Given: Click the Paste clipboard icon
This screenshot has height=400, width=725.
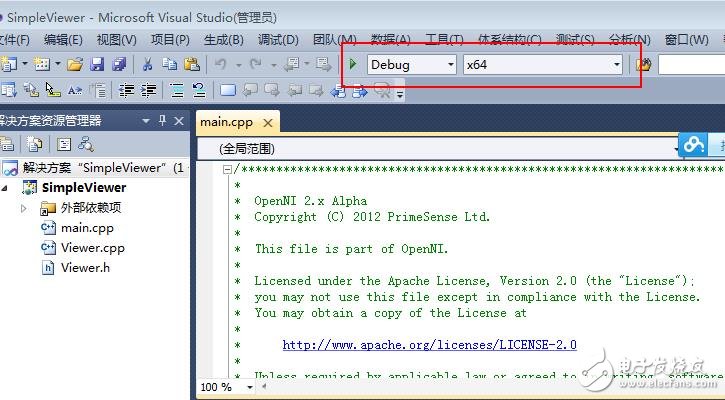Looking at the screenshot, I should (190, 64).
